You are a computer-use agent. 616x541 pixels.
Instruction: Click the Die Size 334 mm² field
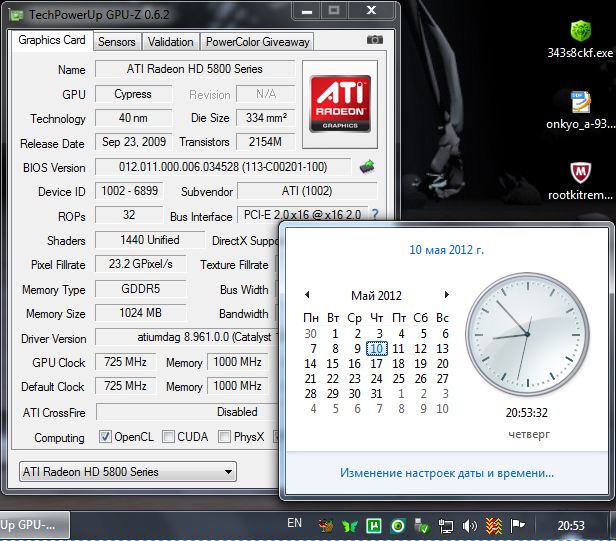coord(265,118)
